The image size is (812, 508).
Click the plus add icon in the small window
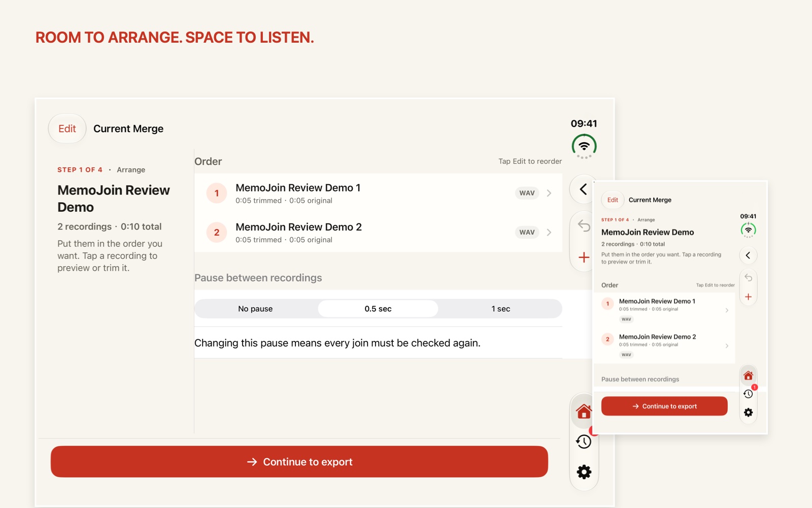pos(748,297)
